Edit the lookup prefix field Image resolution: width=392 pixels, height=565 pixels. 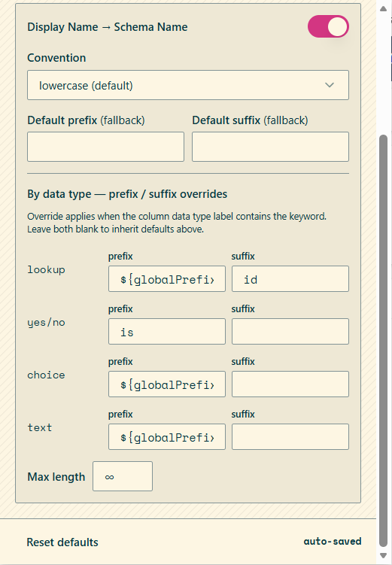click(x=167, y=279)
